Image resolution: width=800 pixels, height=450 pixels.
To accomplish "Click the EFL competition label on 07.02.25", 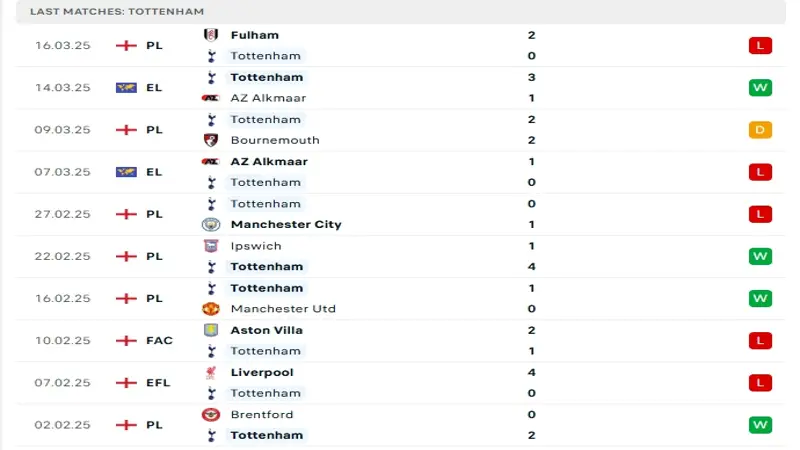I will pos(158,383).
